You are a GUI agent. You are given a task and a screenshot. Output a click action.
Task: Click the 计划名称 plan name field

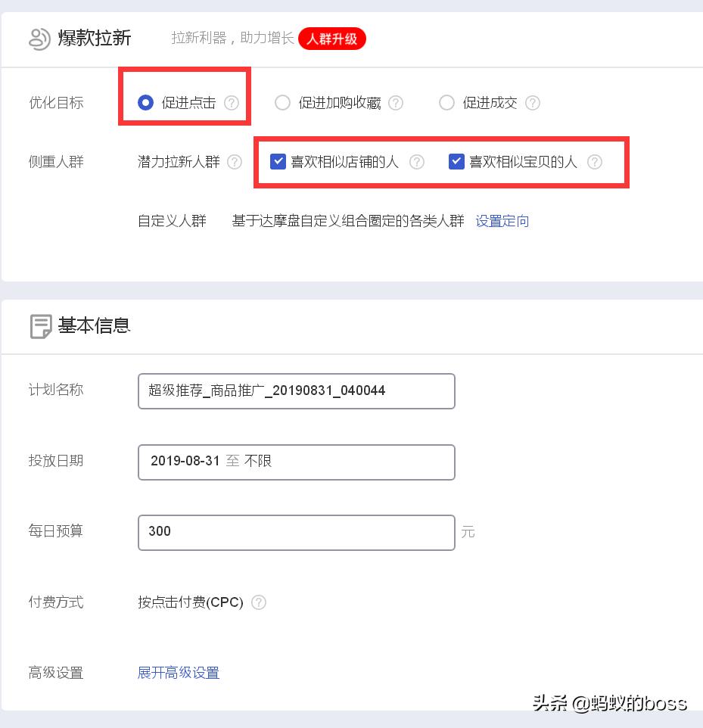point(296,390)
